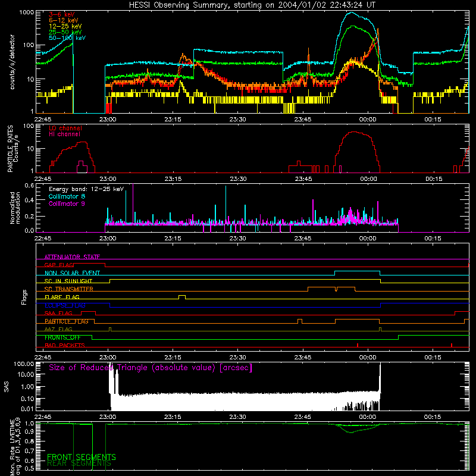Choose the blue ECLIPSE_FLAG label
Viewport: 476px width, 476px height.
pyautogui.click(x=65, y=305)
